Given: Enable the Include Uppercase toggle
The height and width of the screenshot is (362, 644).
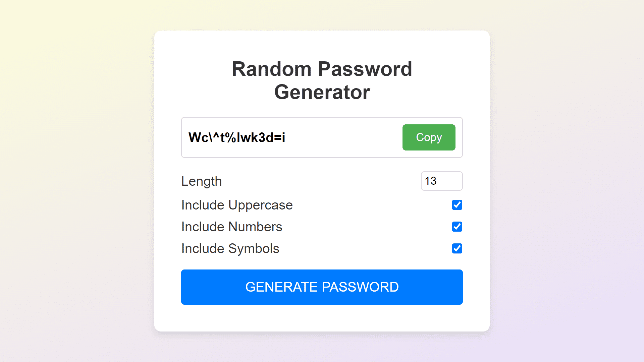Looking at the screenshot, I should (x=458, y=205).
